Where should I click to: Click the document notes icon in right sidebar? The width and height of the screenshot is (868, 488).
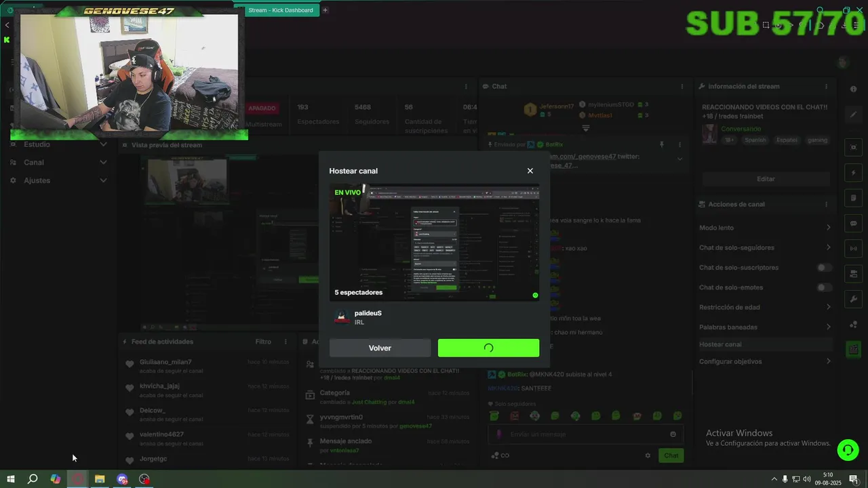[854, 198]
